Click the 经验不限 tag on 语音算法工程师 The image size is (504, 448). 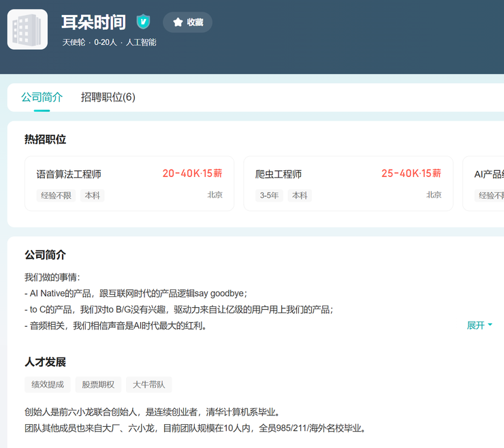click(x=56, y=195)
